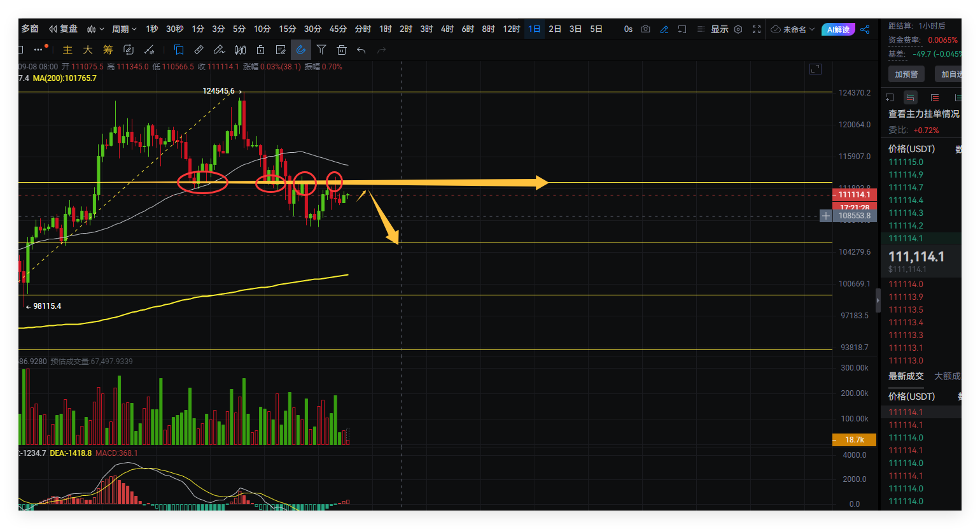Click the bid price 111113.0 row

click(921, 361)
